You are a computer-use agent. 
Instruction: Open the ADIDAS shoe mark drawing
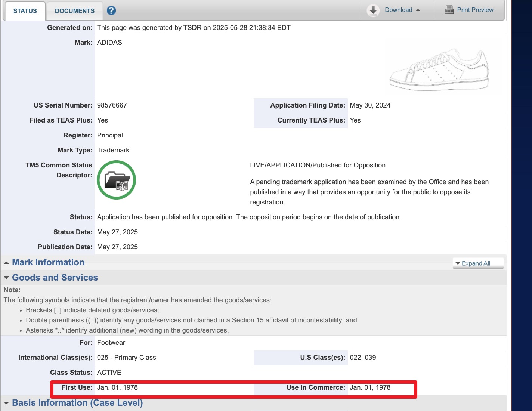439,69
